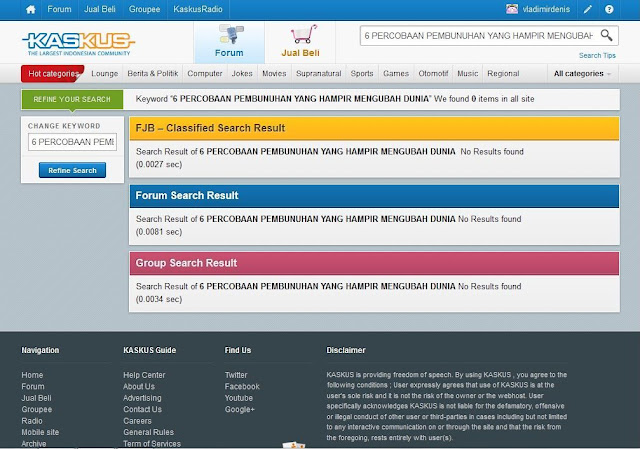Open KaskusRadio in top navigation bar
Image resolution: width=640 pixels, height=449 pixels.
198,9
